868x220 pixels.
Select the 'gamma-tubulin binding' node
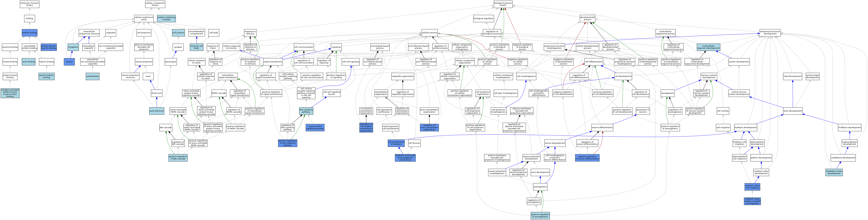pos(46,76)
